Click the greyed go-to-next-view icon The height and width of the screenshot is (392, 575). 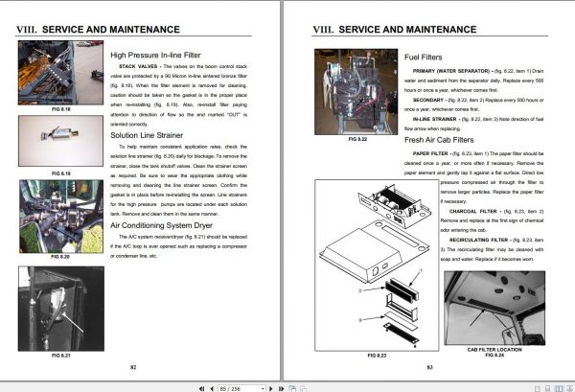pyautogui.click(x=303, y=389)
